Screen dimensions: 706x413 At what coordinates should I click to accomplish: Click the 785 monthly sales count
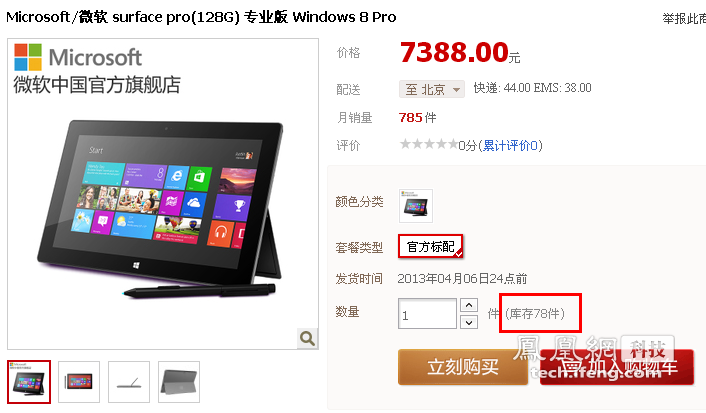[x=410, y=118]
